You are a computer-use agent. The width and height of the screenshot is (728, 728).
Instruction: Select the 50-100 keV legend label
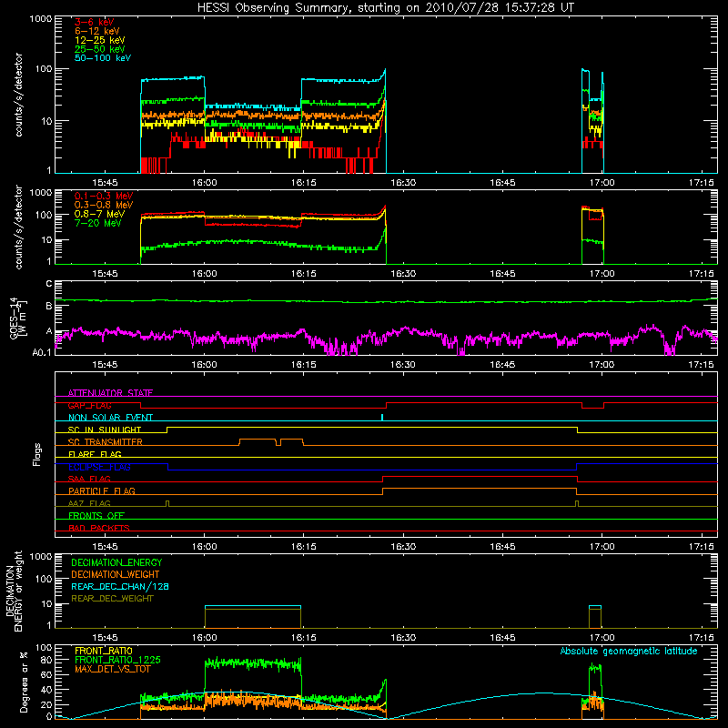[103, 58]
